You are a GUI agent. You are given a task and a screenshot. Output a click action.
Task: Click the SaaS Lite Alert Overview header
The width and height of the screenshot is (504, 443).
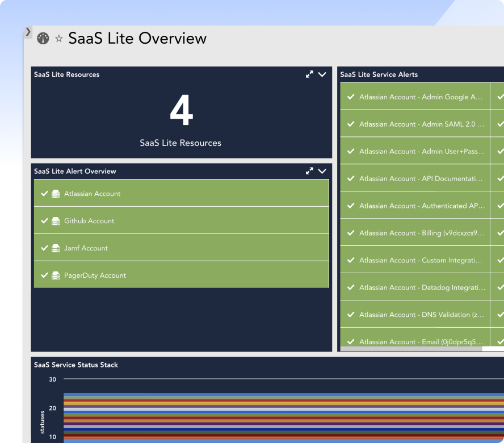75,171
